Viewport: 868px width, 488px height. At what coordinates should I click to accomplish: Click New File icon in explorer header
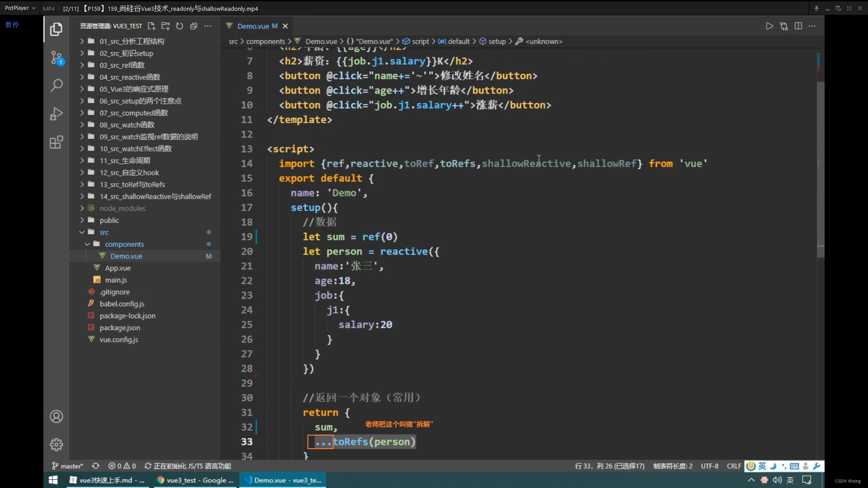(151, 26)
